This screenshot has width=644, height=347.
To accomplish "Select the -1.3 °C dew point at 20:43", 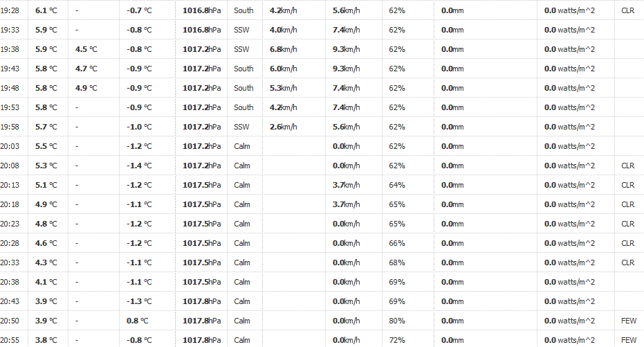I will click(139, 301).
